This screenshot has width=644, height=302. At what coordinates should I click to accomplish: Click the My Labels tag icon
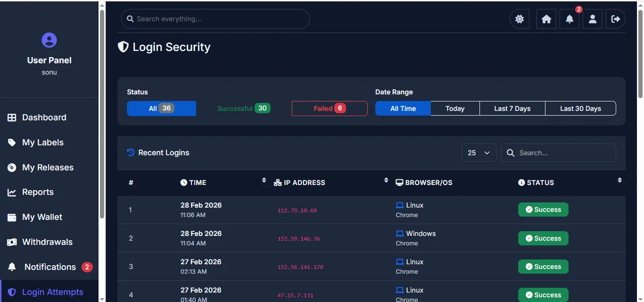point(12,143)
